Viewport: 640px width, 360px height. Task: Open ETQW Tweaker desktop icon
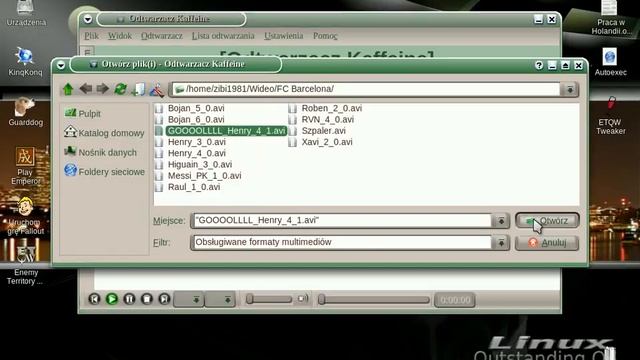coord(610,116)
